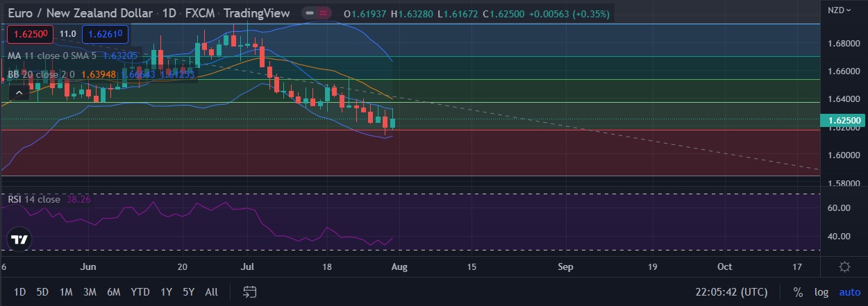Toggle percent scale mode
The width and height of the screenshot is (868, 306).
point(799,292)
